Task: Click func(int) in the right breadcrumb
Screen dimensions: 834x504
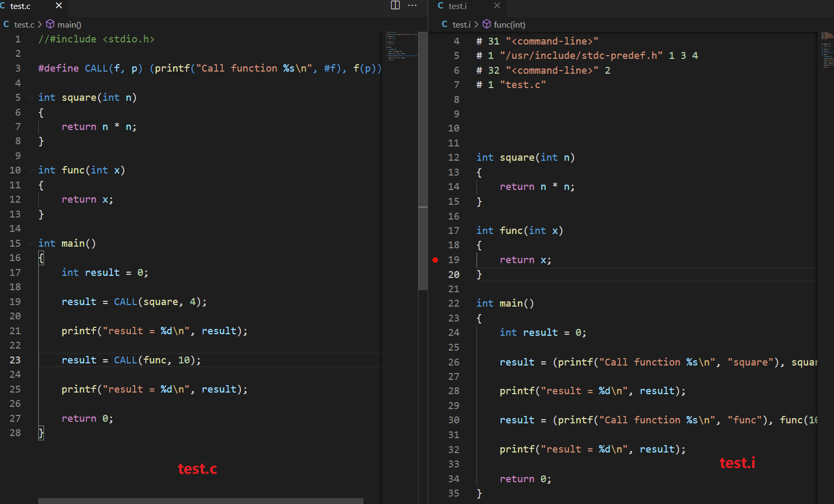Action: pos(509,24)
